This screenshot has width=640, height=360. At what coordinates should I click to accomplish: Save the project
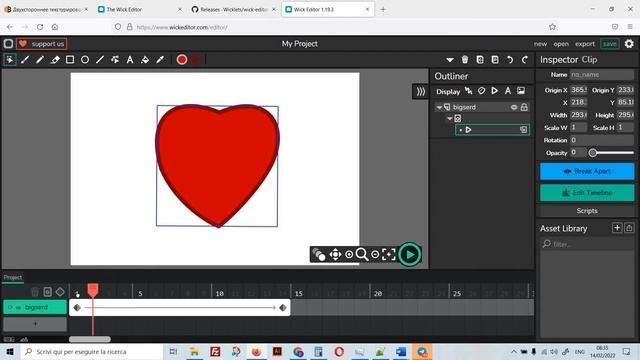[609, 44]
